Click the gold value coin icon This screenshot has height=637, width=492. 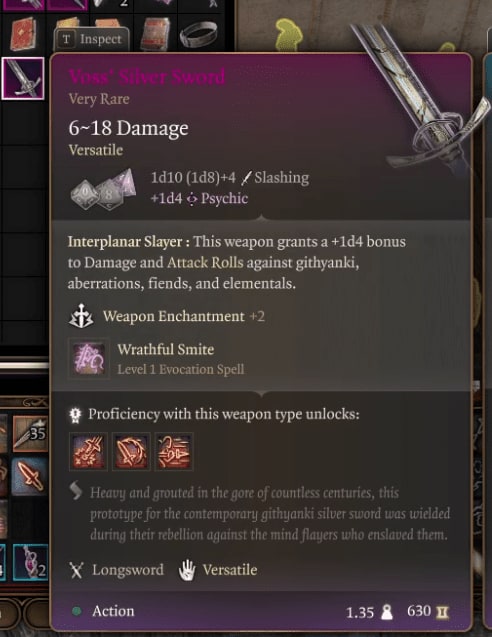point(442,613)
